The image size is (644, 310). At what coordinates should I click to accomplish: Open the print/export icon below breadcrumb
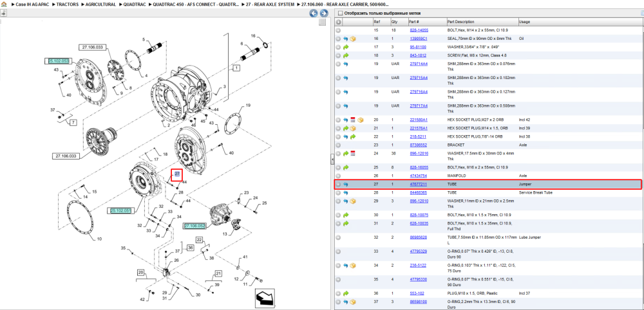[3, 13]
